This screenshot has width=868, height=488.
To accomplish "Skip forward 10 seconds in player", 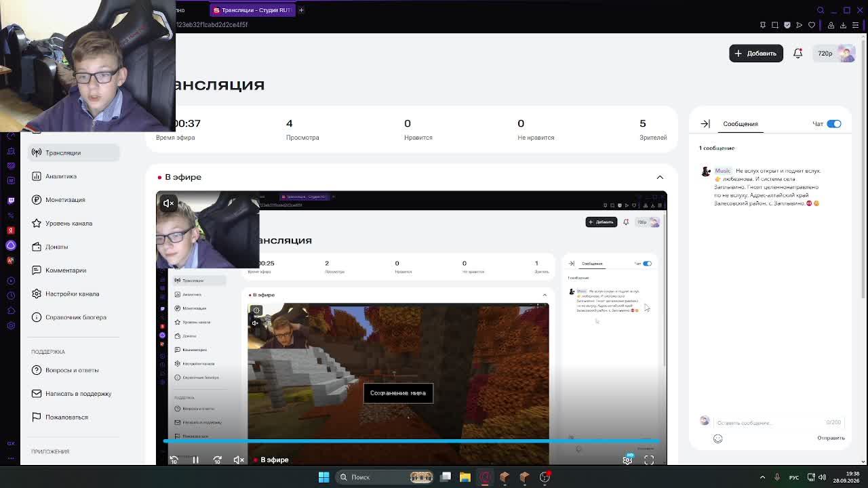I will point(217,460).
